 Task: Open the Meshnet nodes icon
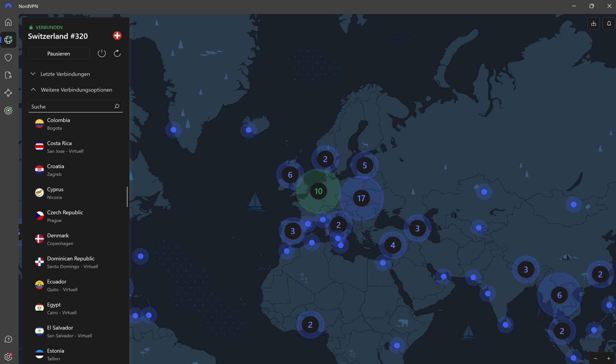8,93
